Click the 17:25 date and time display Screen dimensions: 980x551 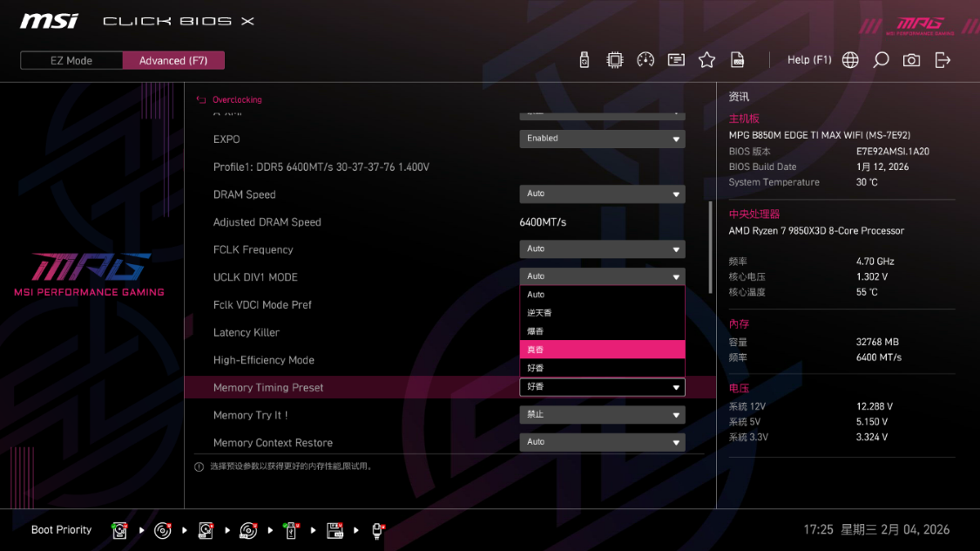click(x=876, y=530)
